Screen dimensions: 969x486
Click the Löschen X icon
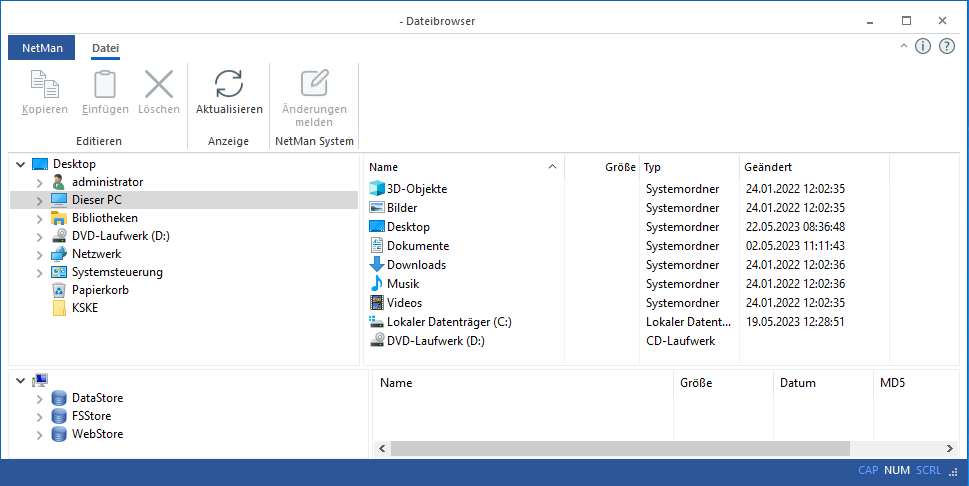coord(159,83)
